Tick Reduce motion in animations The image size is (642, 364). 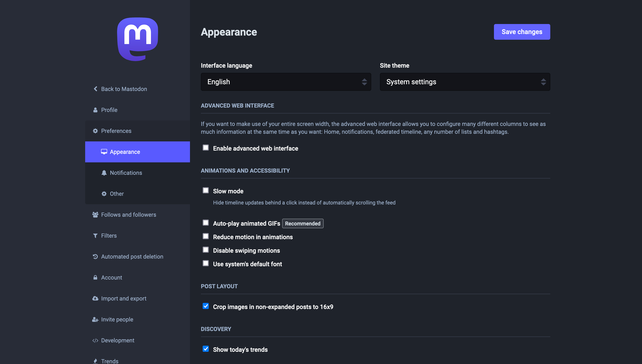pos(205,237)
